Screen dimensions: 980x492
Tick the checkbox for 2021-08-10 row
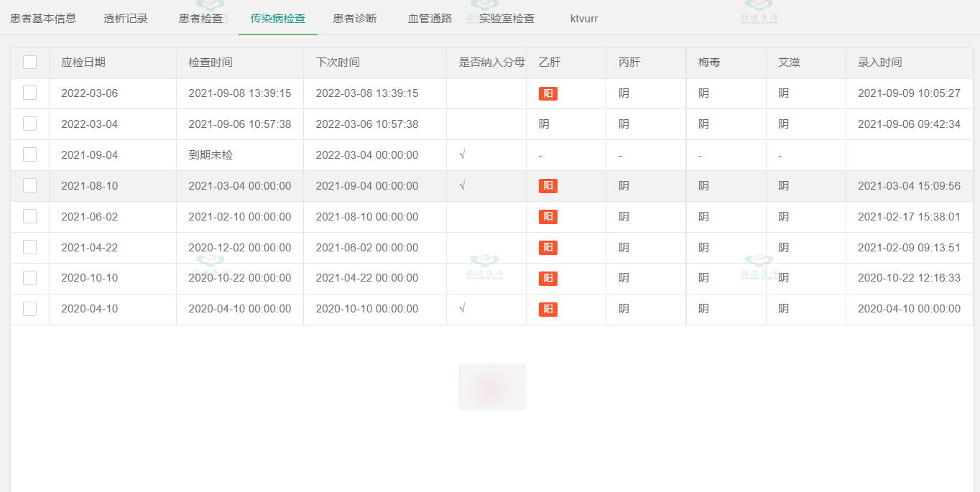(x=29, y=185)
